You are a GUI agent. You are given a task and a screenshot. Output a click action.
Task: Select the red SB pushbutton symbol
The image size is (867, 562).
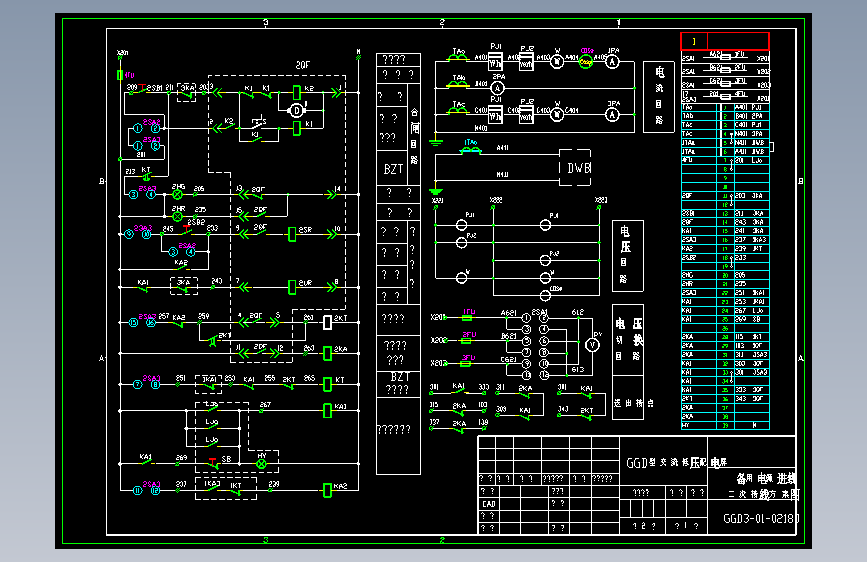(x=213, y=462)
